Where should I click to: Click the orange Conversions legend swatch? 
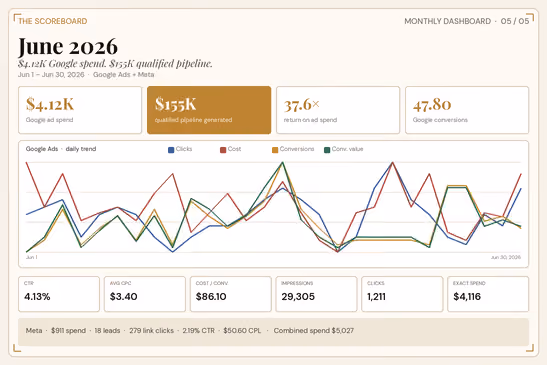[x=275, y=150]
